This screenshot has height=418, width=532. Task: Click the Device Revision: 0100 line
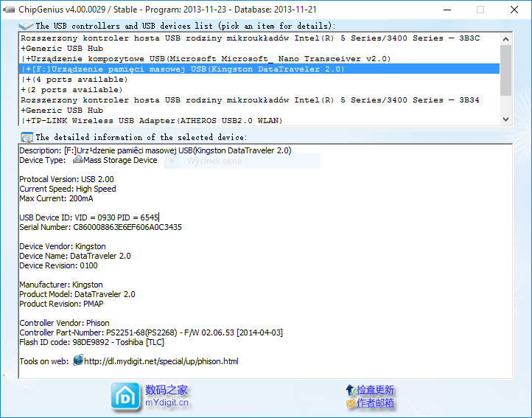(58, 265)
